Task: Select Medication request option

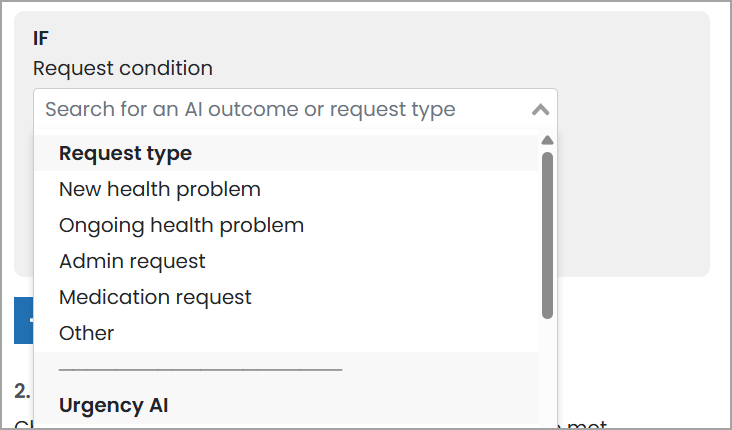Action: [155, 297]
